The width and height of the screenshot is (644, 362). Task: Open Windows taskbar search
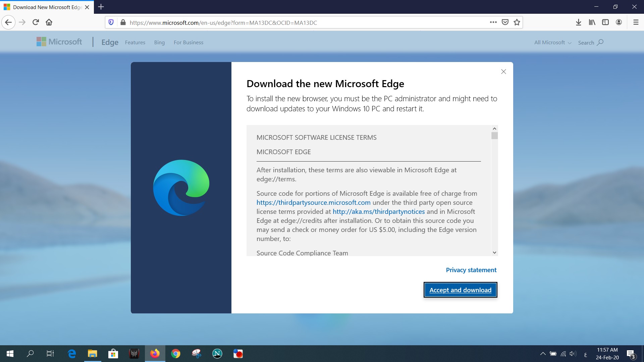pyautogui.click(x=30, y=354)
